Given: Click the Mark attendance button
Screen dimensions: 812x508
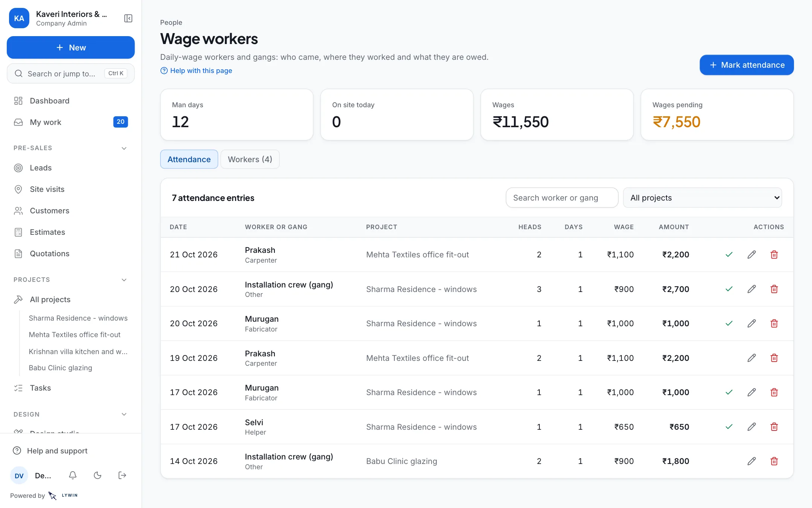Looking at the screenshot, I should (x=747, y=65).
